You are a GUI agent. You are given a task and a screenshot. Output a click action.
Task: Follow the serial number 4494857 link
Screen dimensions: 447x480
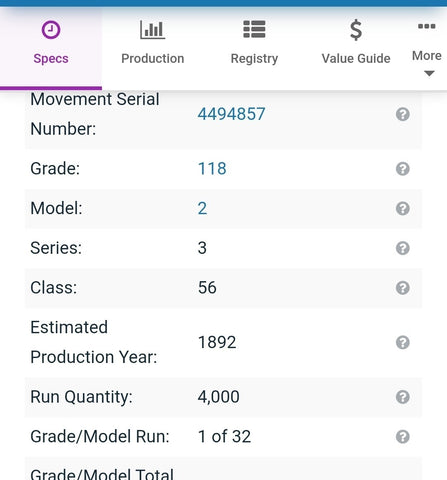(231, 114)
